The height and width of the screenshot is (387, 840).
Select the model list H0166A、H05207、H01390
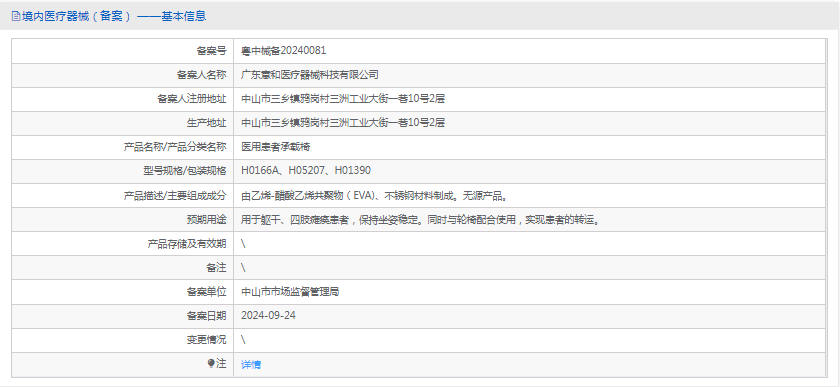point(306,171)
